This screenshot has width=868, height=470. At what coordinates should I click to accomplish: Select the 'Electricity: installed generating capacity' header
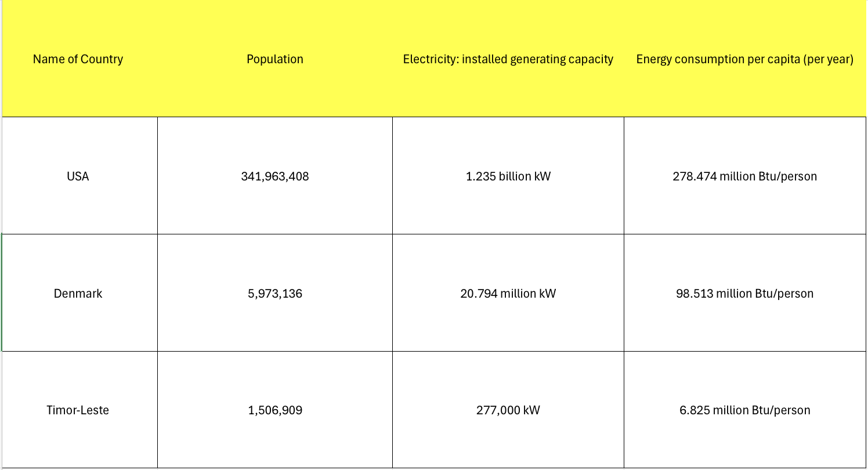508,59
